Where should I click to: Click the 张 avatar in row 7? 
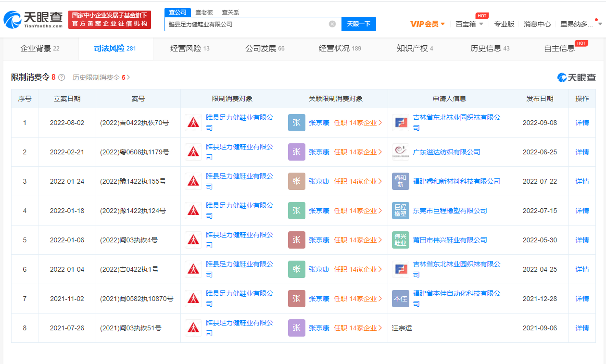(x=296, y=299)
